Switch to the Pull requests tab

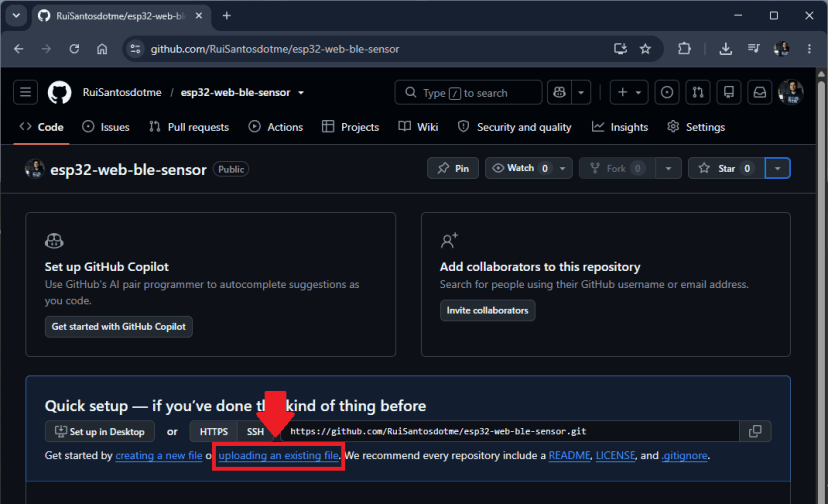click(x=189, y=127)
